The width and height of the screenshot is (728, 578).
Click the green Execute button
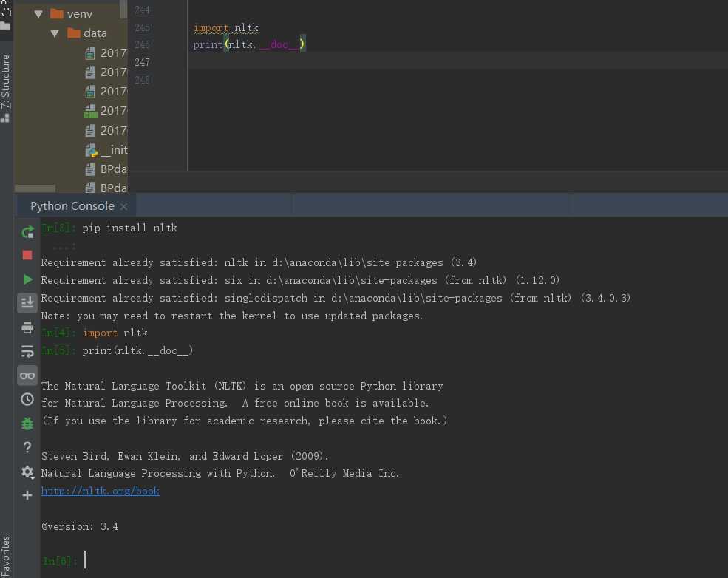[27, 279]
